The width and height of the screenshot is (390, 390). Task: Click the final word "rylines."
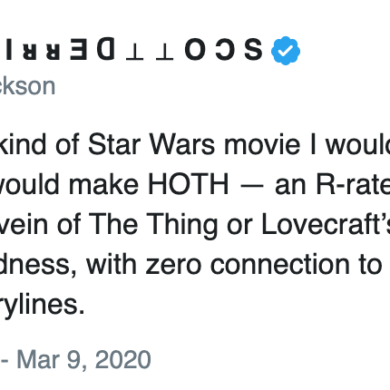42,306
